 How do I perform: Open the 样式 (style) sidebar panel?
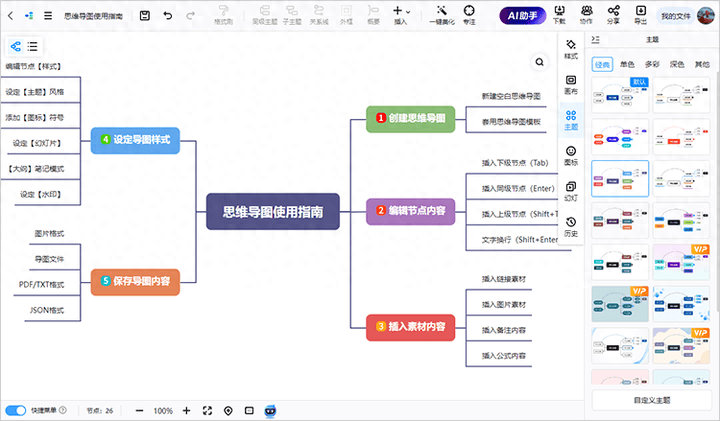[x=571, y=51]
